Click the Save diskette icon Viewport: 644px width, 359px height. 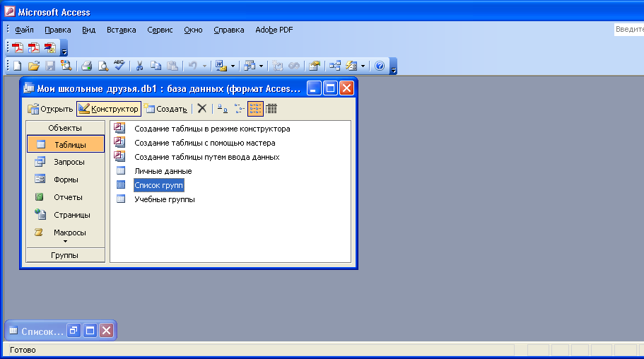pyautogui.click(x=50, y=66)
